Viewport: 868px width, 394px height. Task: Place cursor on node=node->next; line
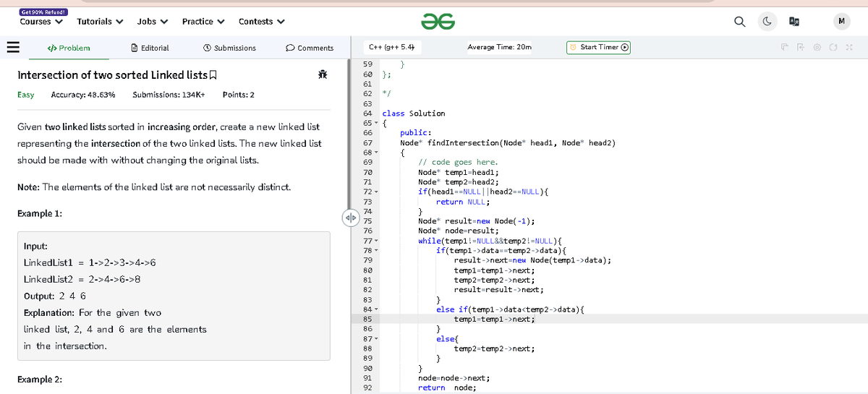(x=454, y=378)
